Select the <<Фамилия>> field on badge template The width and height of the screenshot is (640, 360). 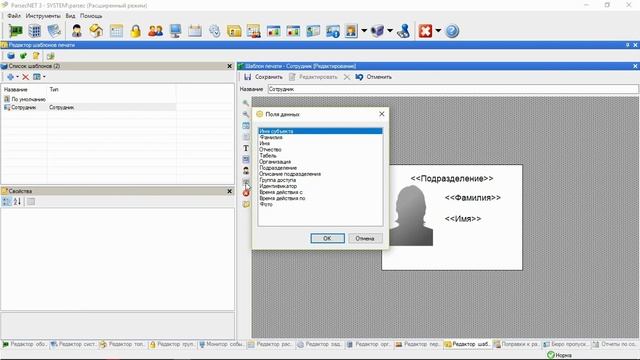(x=473, y=198)
